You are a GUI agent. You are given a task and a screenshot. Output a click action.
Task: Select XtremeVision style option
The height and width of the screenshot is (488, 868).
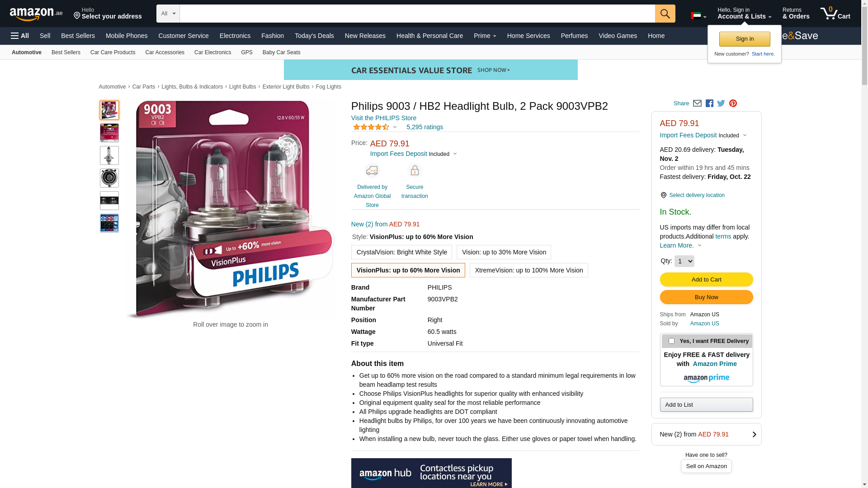(x=528, y=270)
